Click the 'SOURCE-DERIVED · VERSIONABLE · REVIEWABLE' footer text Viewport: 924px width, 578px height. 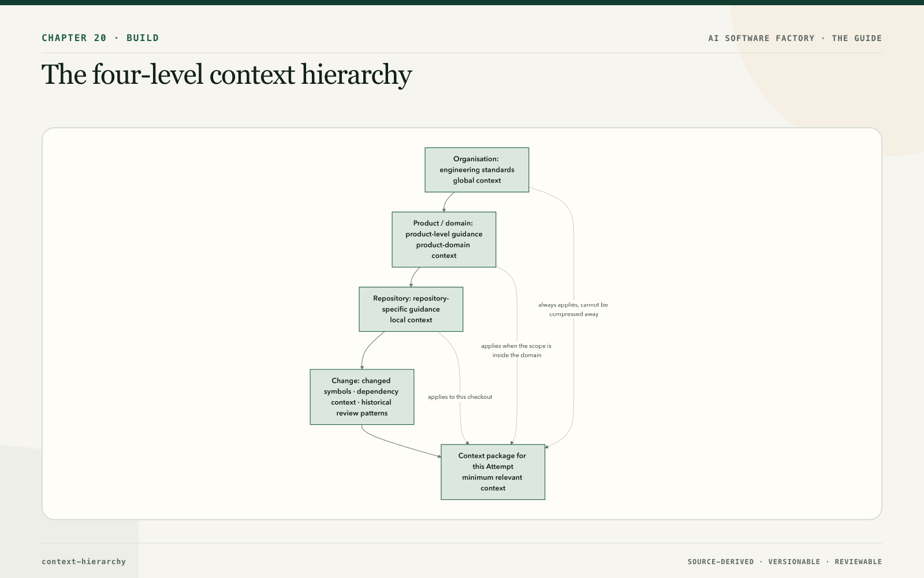pyautogui.click(x=784, y=562)
